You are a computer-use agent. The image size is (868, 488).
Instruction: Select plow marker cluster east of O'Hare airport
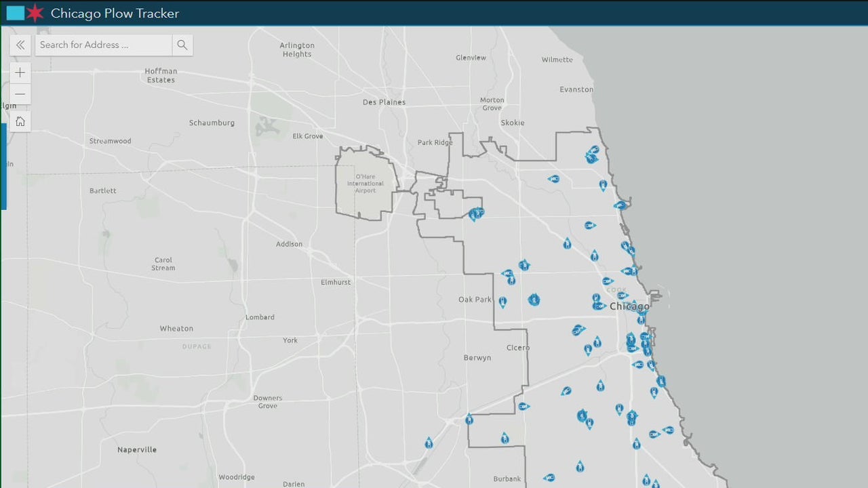(x=476, y=214)
